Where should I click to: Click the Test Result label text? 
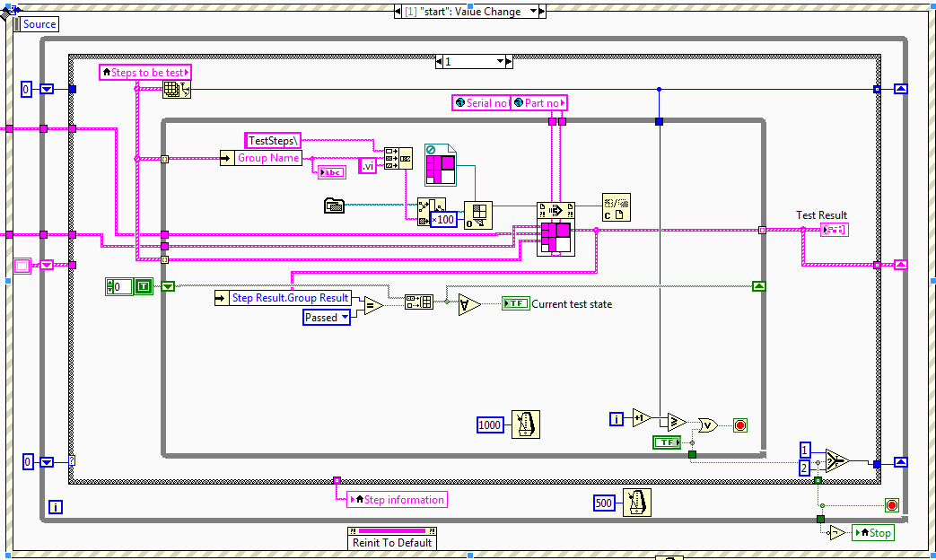[x=821, y=214]
